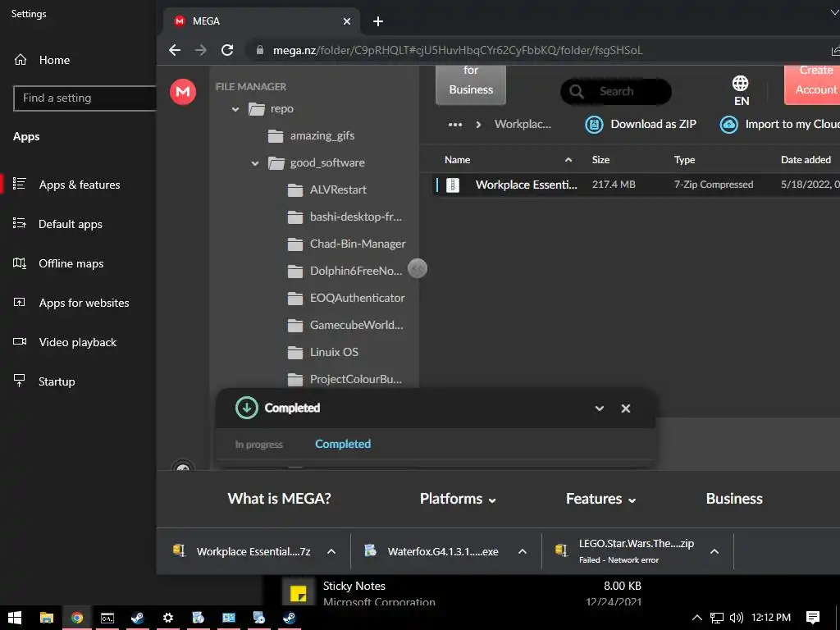Click the Workplac... breadcrumb
The height and width of the screenshot is (630, 840).
pos(523,125)
